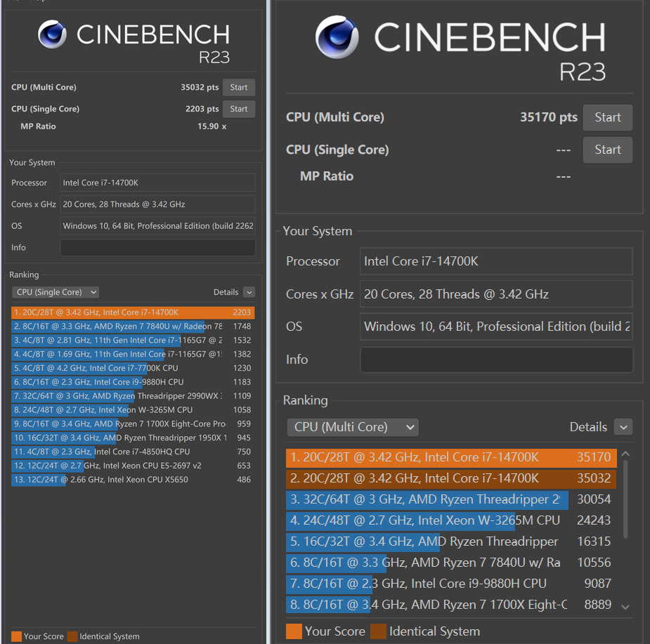Expand Details arrow in left window
The height and width of the screenshot is (644, 650).
[249, 292]
